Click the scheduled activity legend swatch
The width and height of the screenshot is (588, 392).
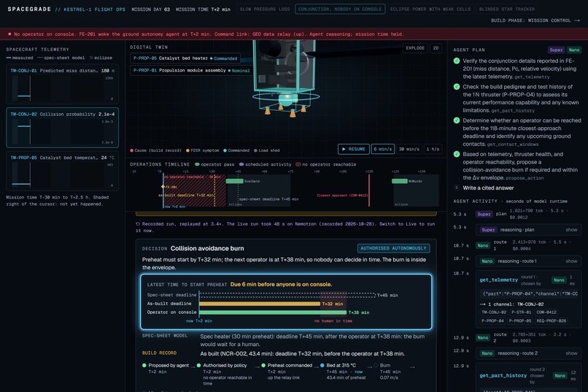point(241,164)
